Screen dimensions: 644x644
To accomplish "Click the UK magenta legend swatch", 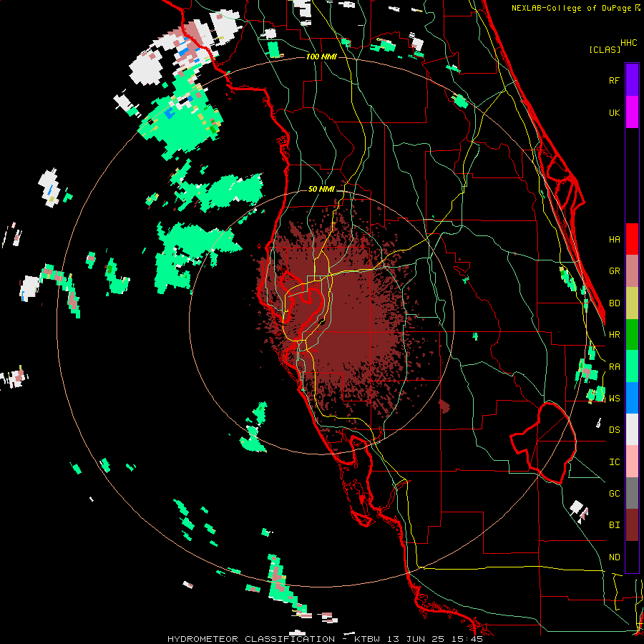I will [x=632, y=112].
